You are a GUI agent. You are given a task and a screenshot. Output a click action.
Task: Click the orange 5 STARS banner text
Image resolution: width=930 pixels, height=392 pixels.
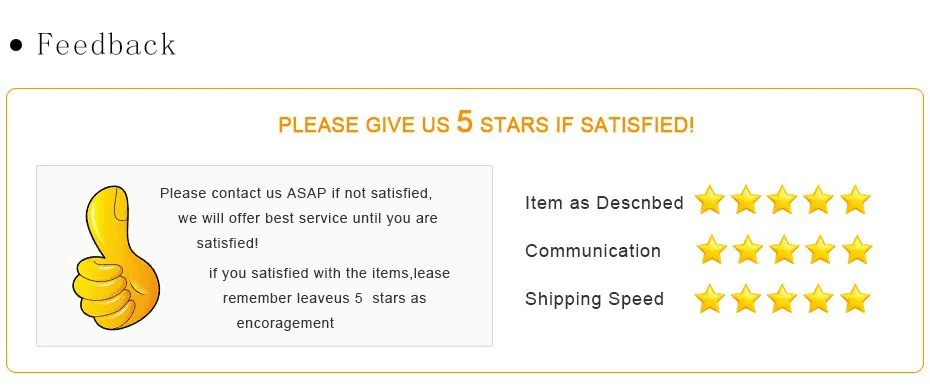(x=486, y=123)
